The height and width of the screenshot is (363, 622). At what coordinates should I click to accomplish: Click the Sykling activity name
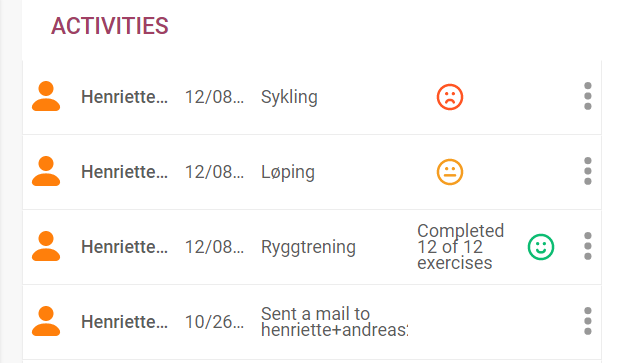[x=289, y=97]
